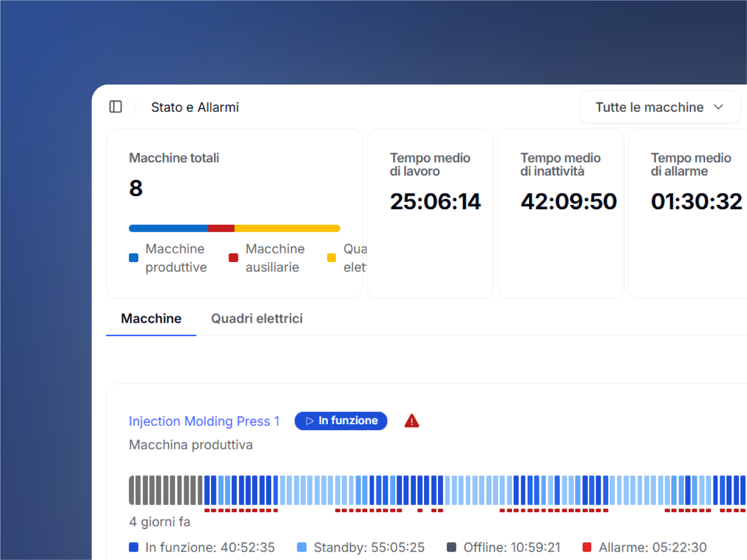Click the Macchine produttive legend label

pyautogui.click(x=176, y=258)
